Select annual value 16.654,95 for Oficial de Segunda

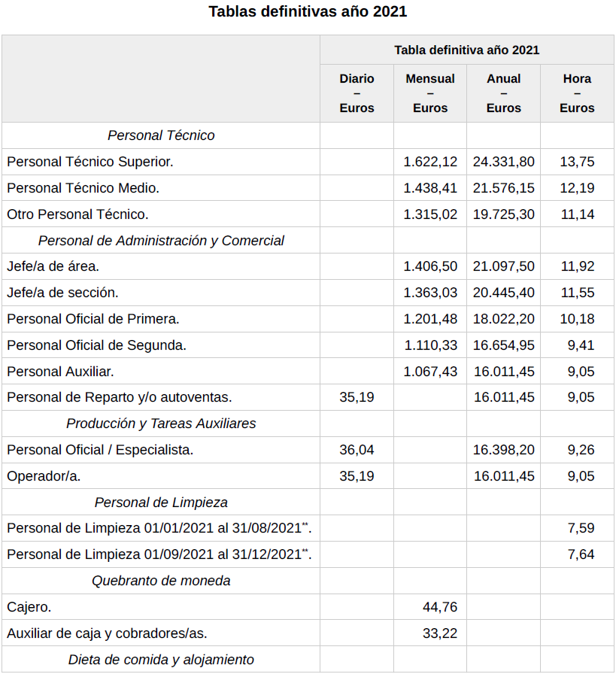pyautogui.click(x=504, y=345)
